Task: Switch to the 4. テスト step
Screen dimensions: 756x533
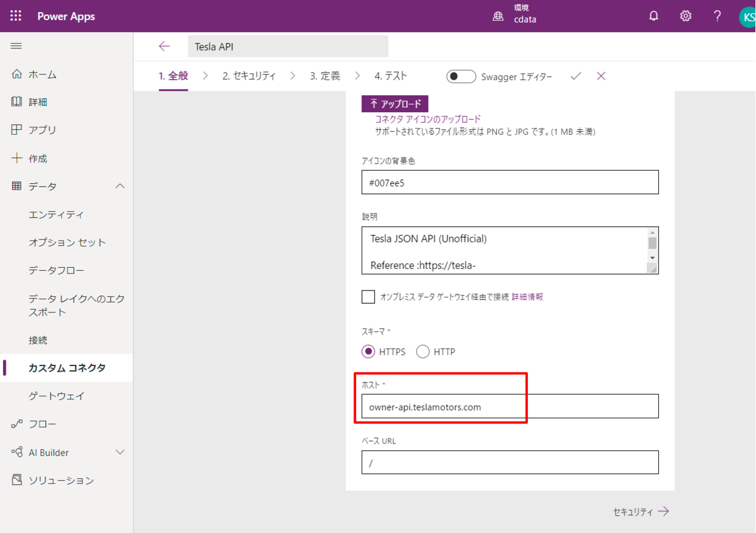Action: pyautogui.click(x=391, y=76)
